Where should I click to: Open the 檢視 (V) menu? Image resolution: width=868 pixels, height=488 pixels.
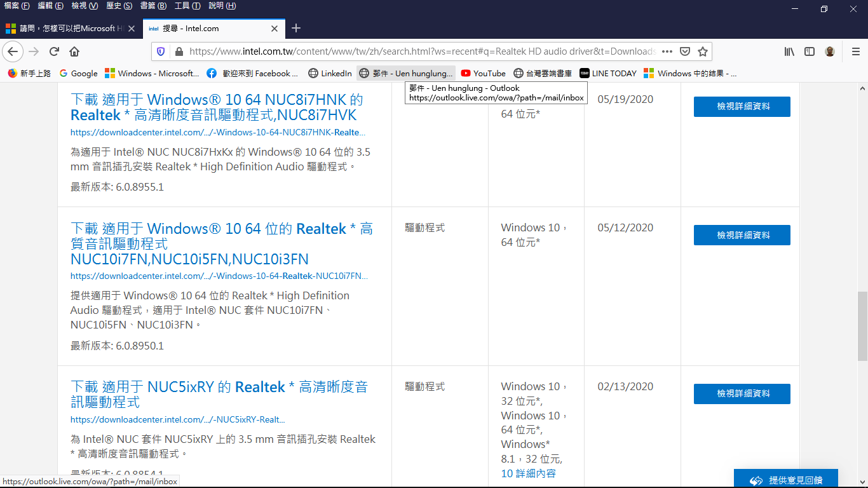coord(85,6)
